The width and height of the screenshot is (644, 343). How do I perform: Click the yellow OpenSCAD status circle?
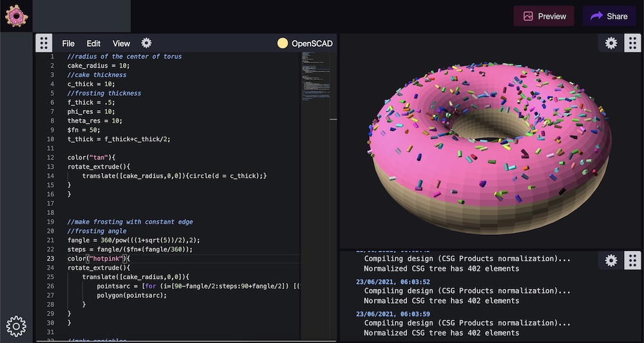(x=282, y=43)
